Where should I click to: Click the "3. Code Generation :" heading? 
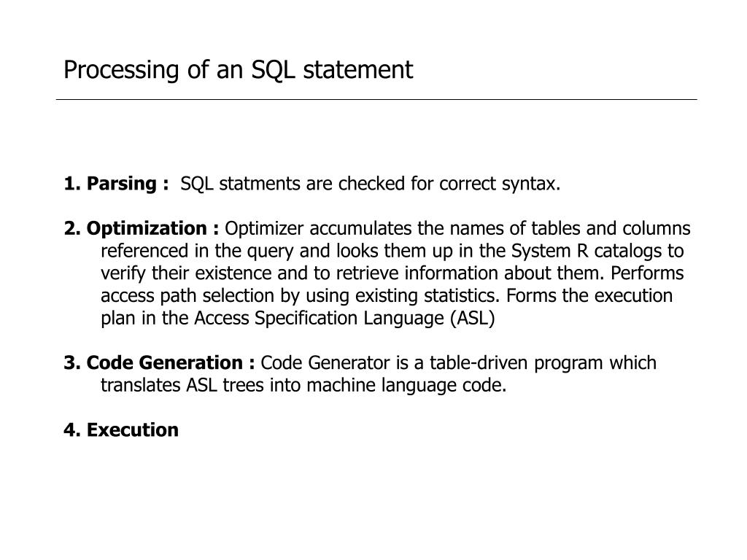pyautogui.click(x=159, y=363)
